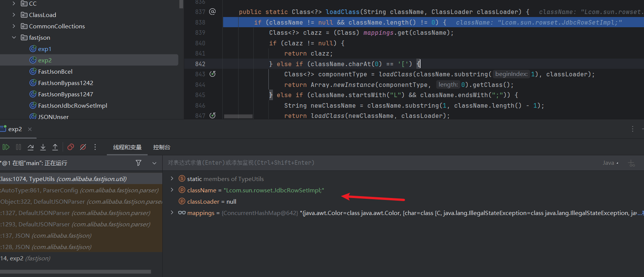The width and height of the screenshot is (644, 277).
Task: Click the mappings watch glasses icon
Action: tap(182, 213)
